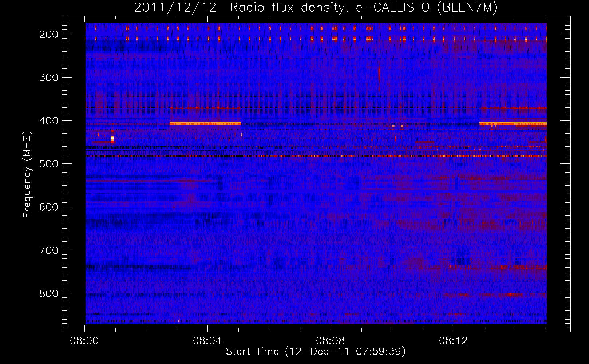Screen dimensions: 589x364
Task: Click the white burst spot near 08:01
Action: 112,139
